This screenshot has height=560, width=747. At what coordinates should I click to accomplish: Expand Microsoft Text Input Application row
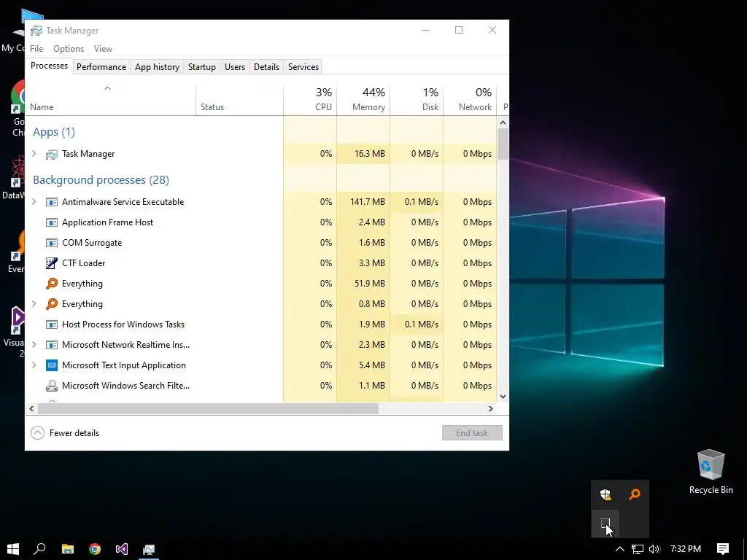pyautogui.click(x=34, y=365)
